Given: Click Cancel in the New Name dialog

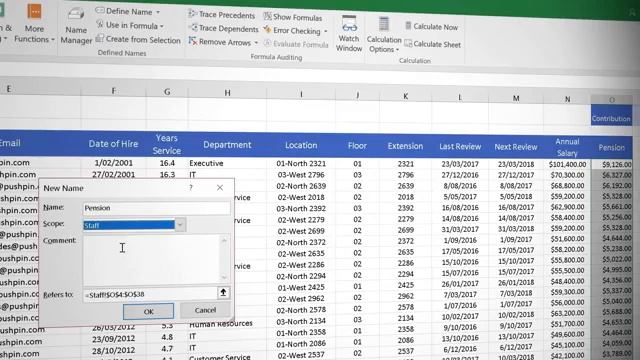Looking at the screenshot, I should point(205,310).
